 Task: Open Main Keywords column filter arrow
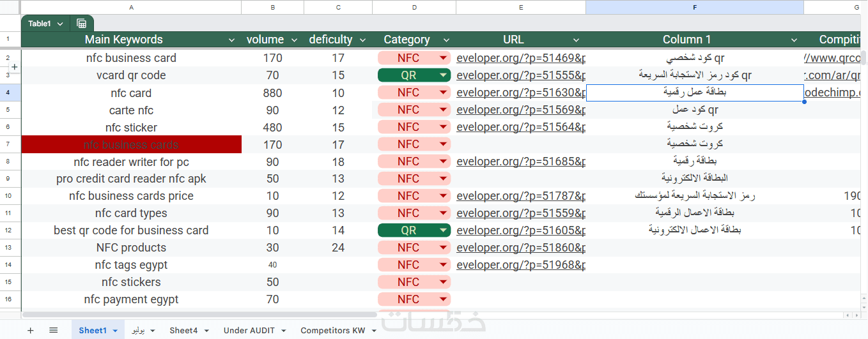tap(231, 40)
